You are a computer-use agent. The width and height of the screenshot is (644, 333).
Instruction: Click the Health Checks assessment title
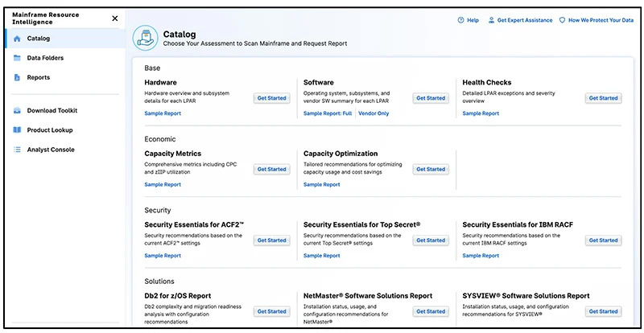[x=487, y=83]
